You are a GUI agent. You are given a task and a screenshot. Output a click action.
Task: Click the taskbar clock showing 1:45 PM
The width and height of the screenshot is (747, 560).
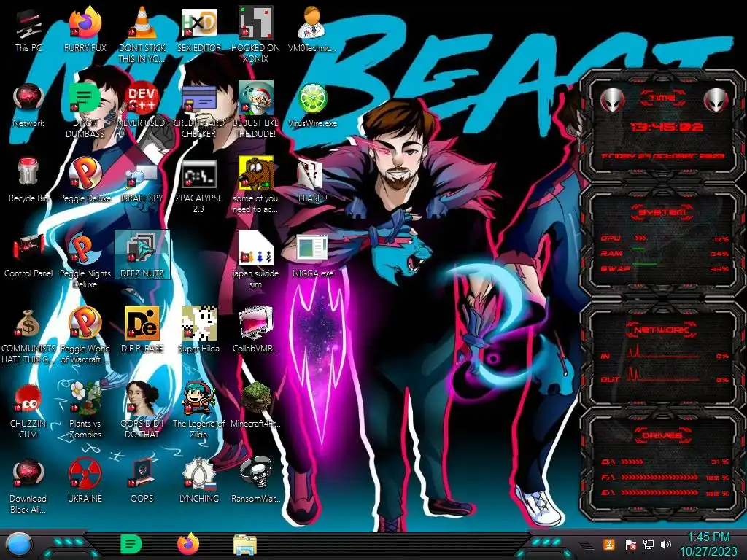click(708, 544)
